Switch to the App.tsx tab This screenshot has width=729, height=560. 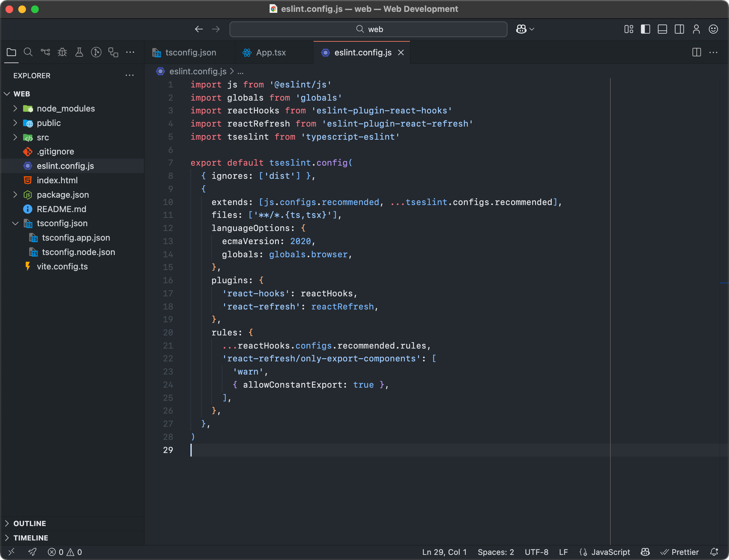click(x=271, y=52)
